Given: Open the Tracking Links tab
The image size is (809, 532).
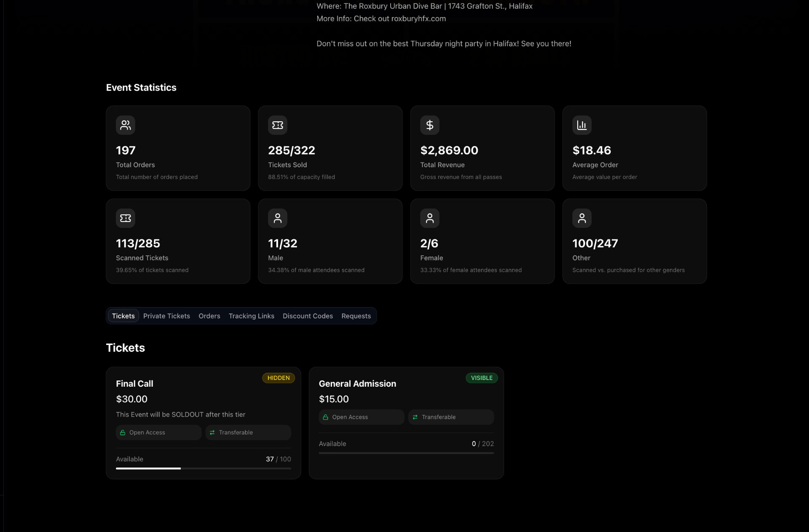Looking at the screenshot, I should (x=251, y=316).
